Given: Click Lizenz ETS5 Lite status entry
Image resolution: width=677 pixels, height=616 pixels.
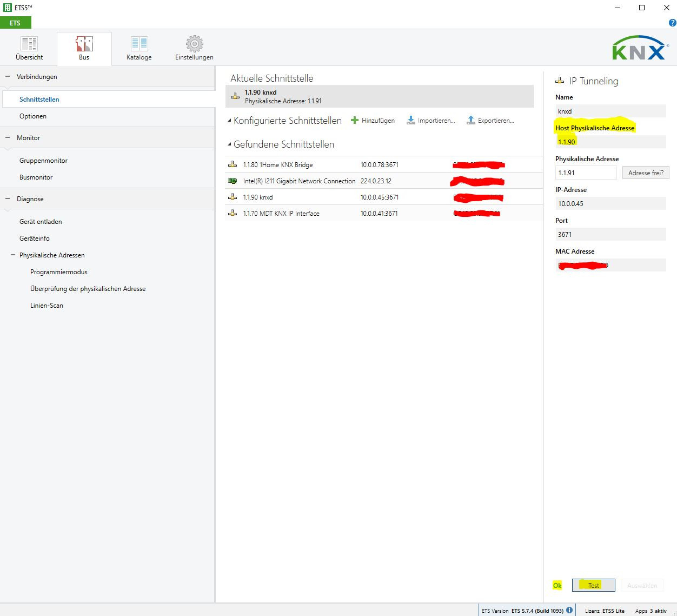Looking at the screenshot, I should coord(605,611).
